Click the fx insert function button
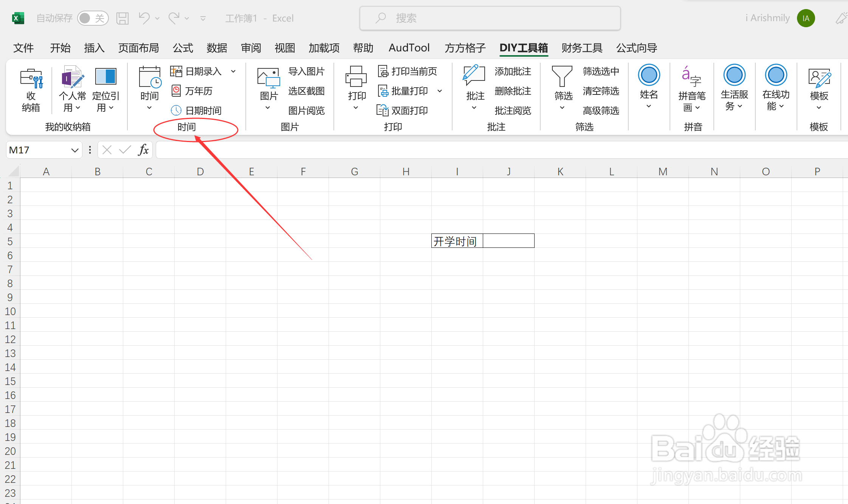The image size is (848, 504). pos(143,150)
